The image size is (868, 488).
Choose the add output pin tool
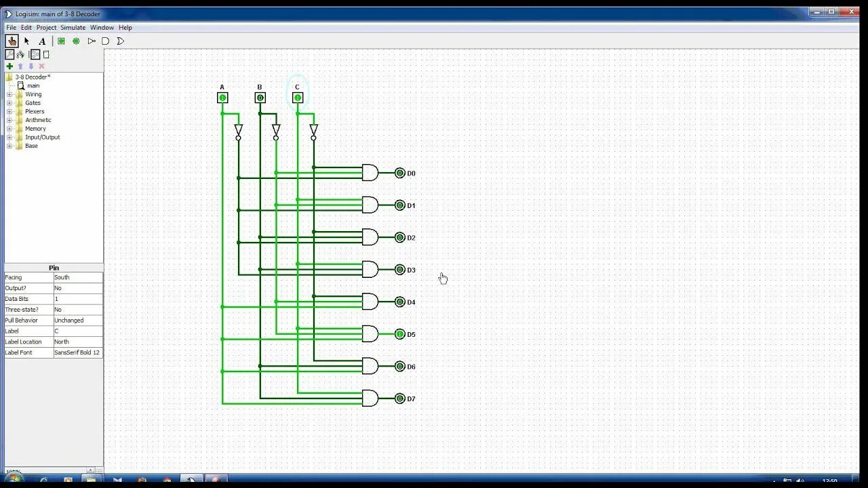click(76, 41)
